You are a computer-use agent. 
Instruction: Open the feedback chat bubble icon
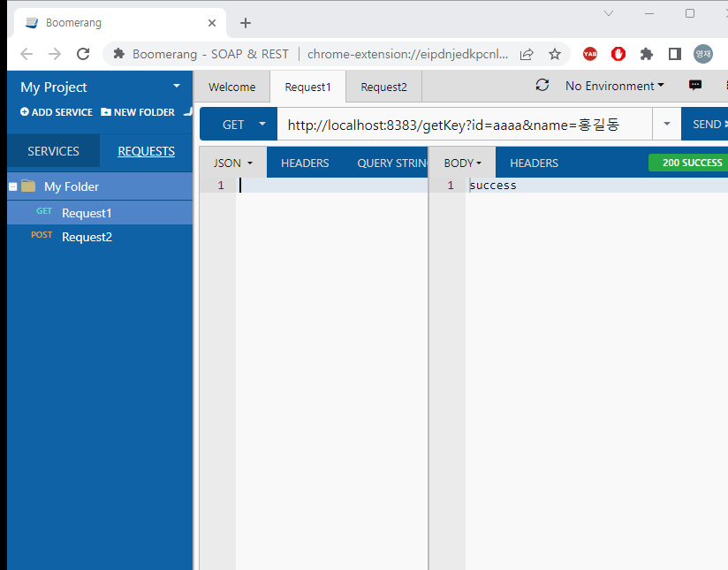click(695, 85)
